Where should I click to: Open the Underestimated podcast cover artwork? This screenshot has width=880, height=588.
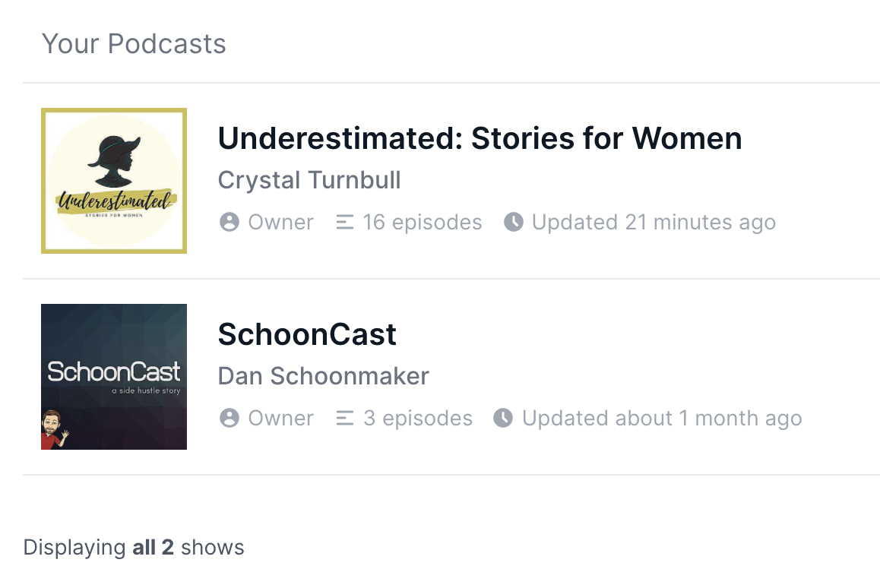pos(114,181)
